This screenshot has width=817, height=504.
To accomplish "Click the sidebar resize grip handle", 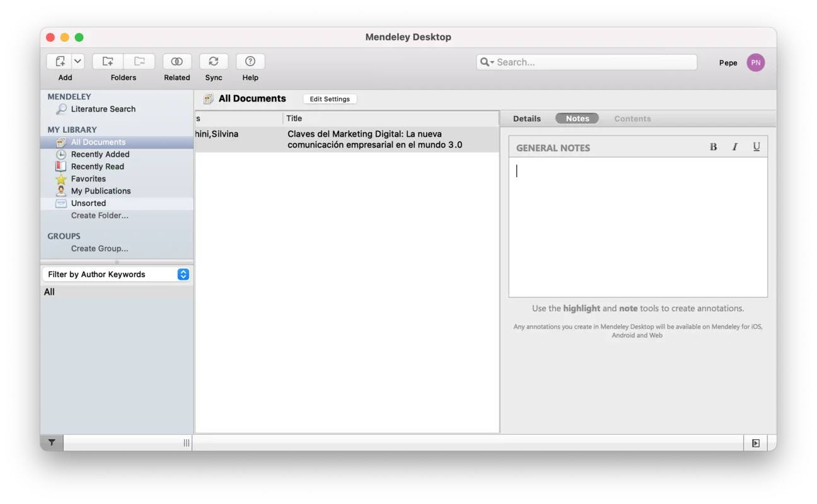I will click(x=187, y=443).
